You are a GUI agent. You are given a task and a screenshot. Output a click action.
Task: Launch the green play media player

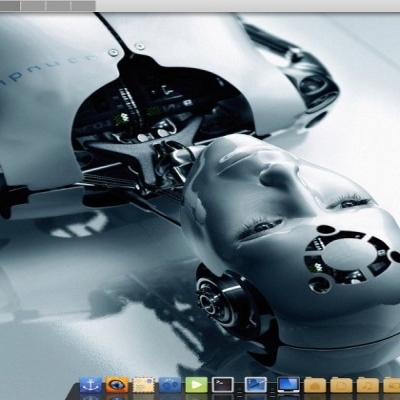pyautogui.click(x=196, y=385)
